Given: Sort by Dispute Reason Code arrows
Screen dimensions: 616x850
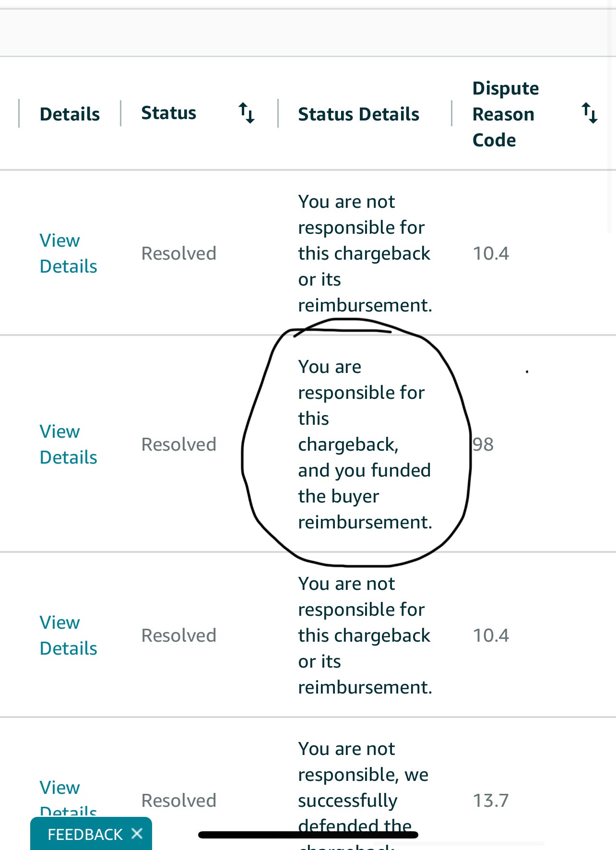Looking at the screenshot, I should click(x=590, y=113).
